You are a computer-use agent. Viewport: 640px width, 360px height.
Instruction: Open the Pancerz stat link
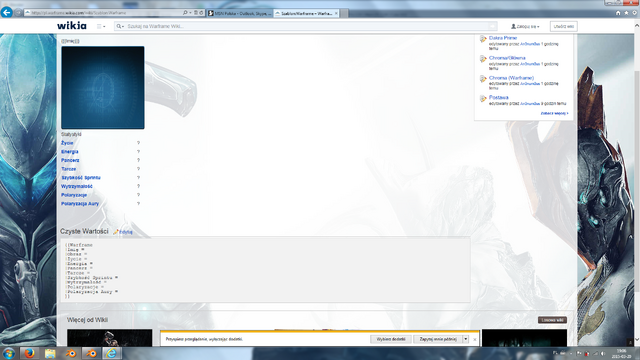point(70,160)
